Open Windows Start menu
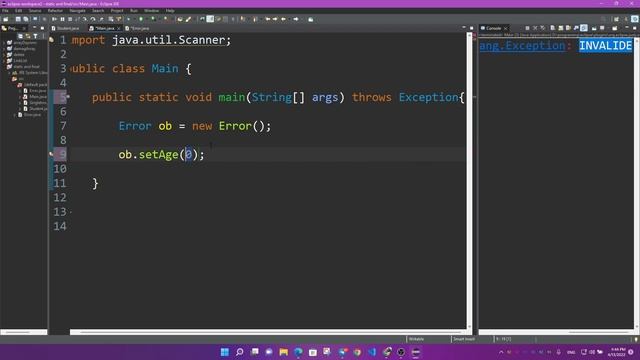 [x=224, y=352]
